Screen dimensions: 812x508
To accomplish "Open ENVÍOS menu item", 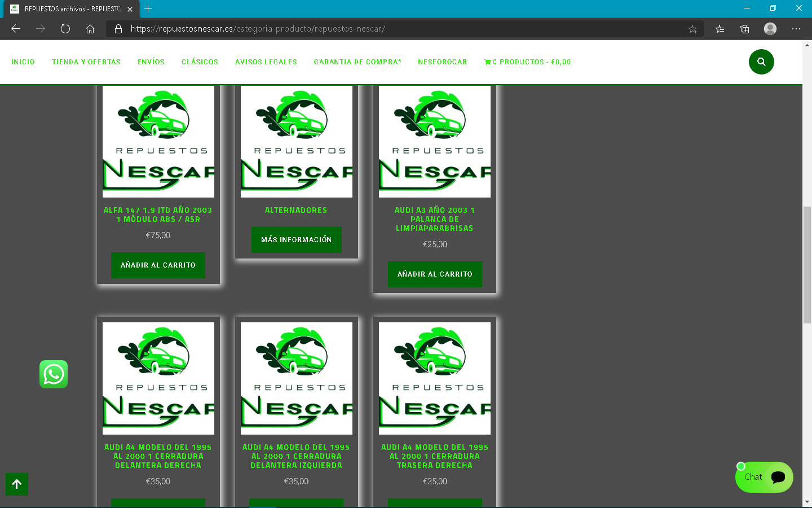I will (x=151, y=62).
